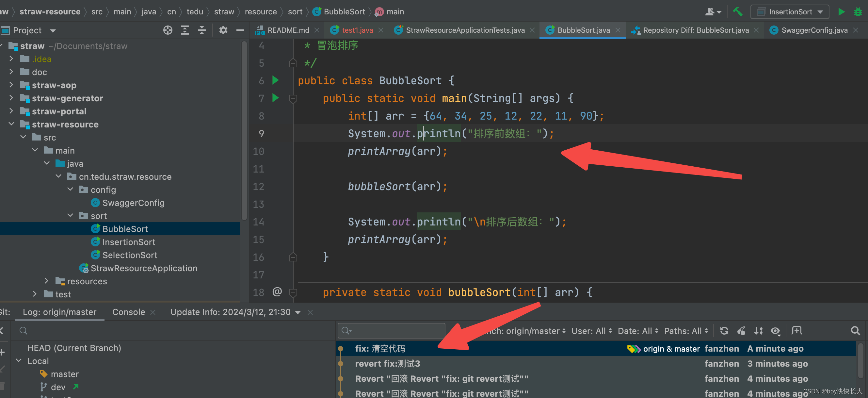Close the Update Info tab

[310, 313]
